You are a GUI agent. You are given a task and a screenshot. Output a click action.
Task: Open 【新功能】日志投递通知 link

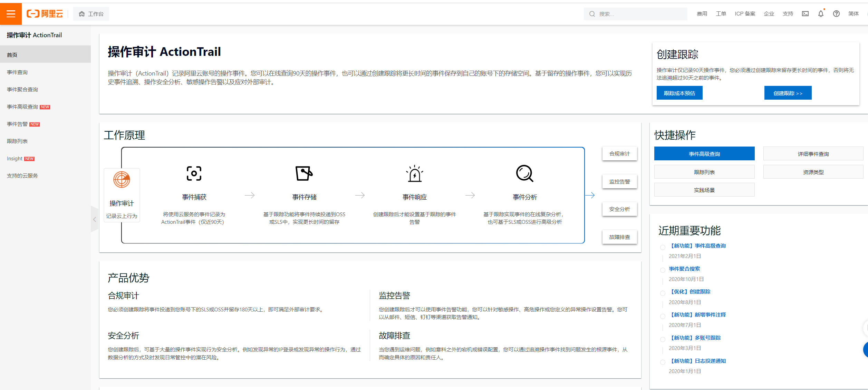click(697, 361)
